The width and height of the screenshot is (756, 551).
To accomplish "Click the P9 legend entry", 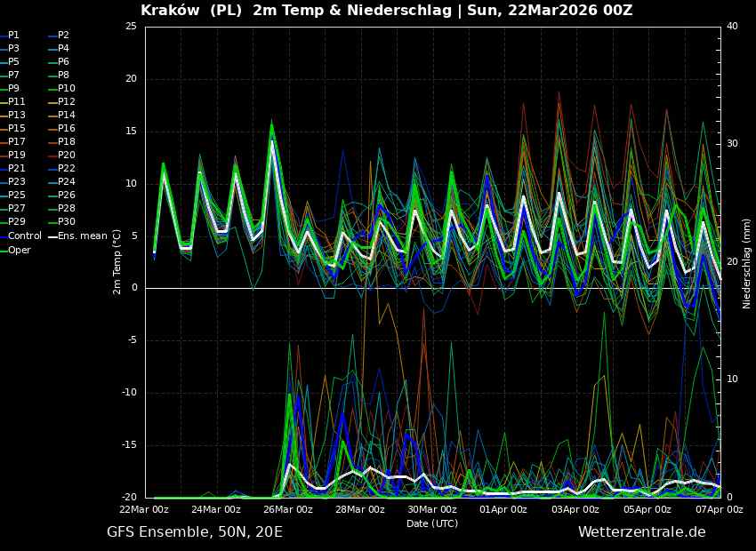I will (x=10, y=88).
